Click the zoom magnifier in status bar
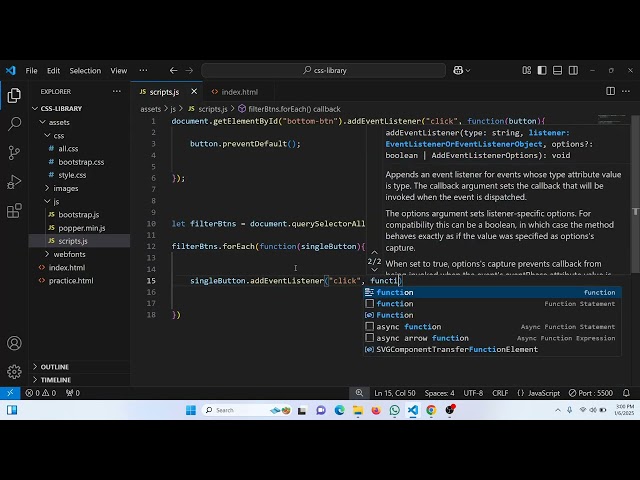Viewport: 640px width, 480px height. (359, 393)
